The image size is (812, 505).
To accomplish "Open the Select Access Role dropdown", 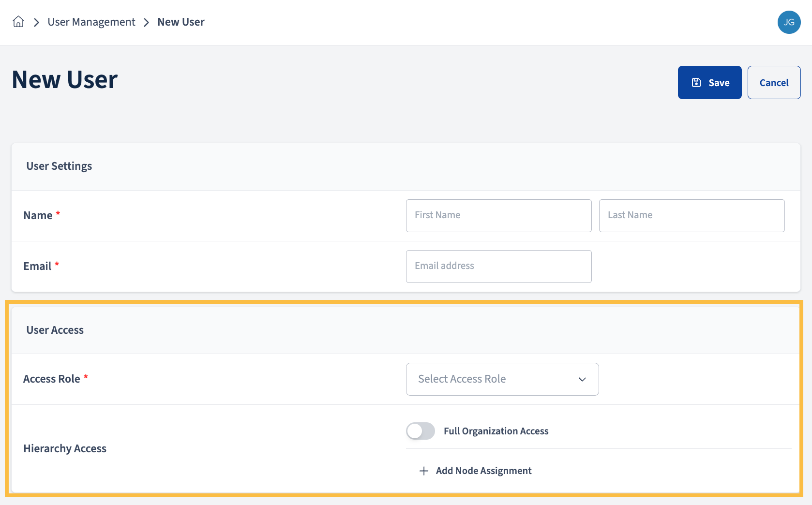I will coord(502,379).
